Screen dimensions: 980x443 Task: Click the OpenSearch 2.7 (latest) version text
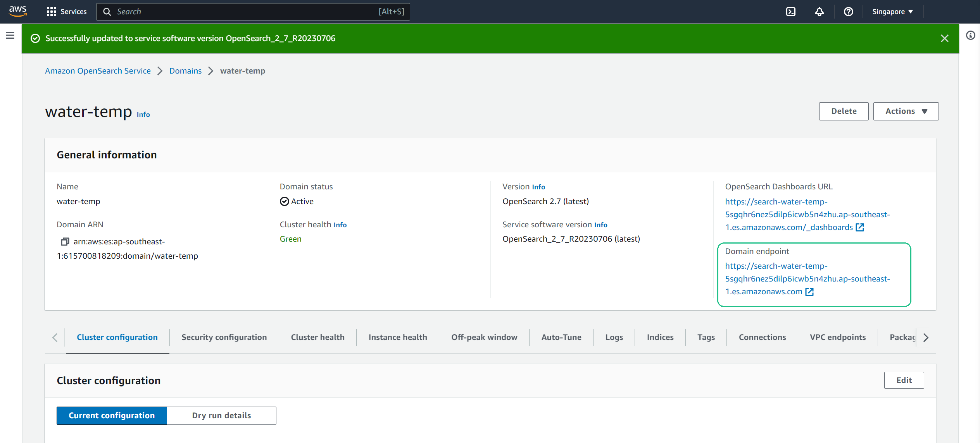[545, 201]
